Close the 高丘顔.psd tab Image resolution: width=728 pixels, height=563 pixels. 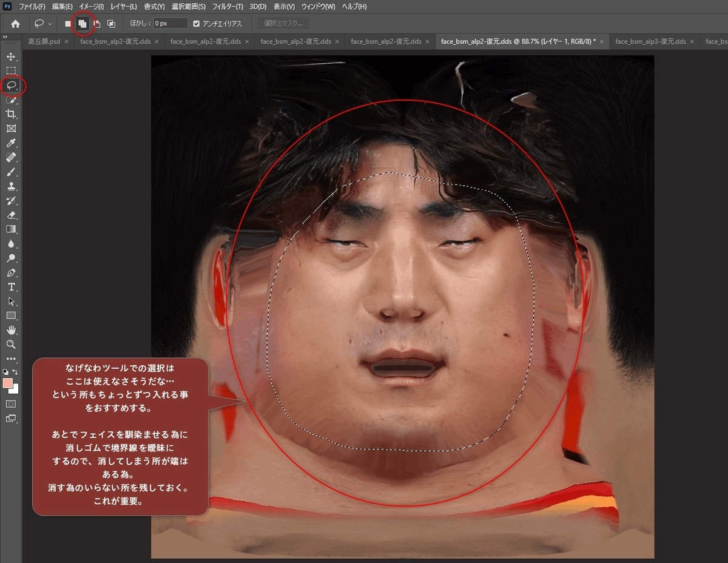tap(66, 42)
